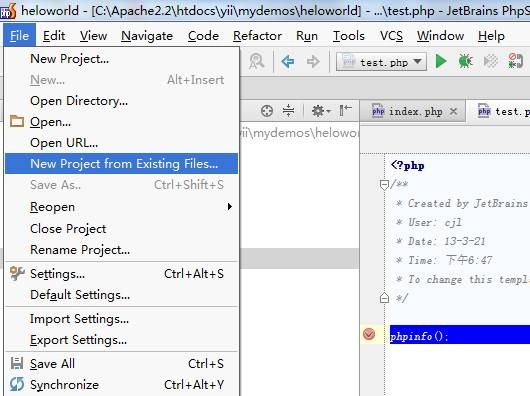The height and width of the screenshot is (396, 530).
Task: Open the VCS menu
Action: coord(391,35)
